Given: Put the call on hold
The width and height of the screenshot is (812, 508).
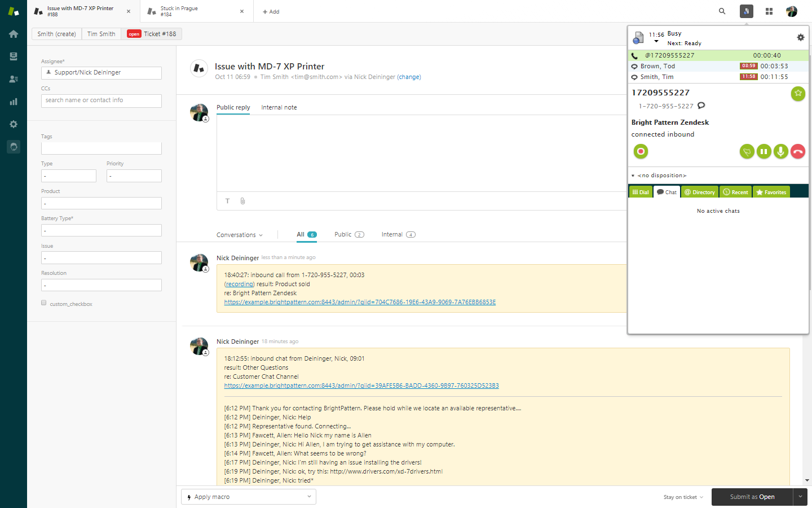Looking at the screenshot, I should click(764, 151).
